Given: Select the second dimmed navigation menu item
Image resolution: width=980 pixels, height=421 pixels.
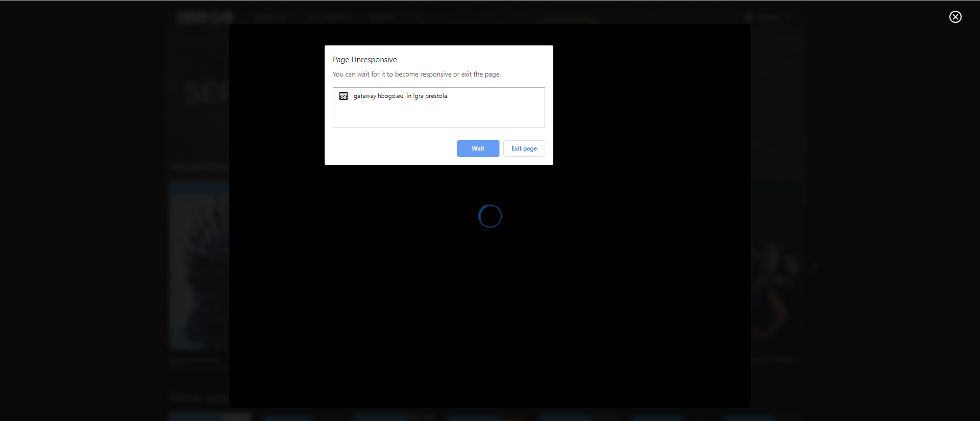Looking at the screenshot, I should click(329, 17).
